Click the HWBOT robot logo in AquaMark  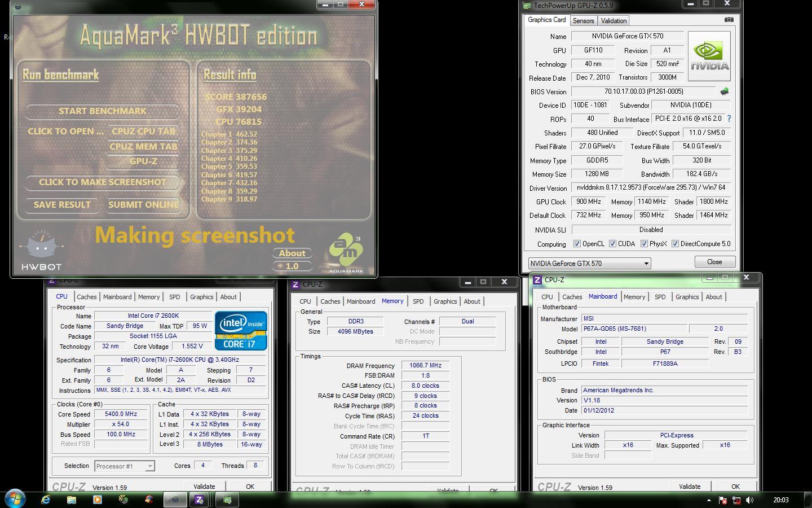(x=41, y=249)
